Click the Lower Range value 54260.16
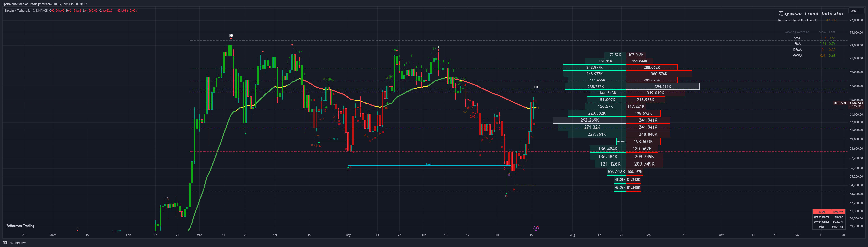This screenshot has height=247, width=868. 837,222
